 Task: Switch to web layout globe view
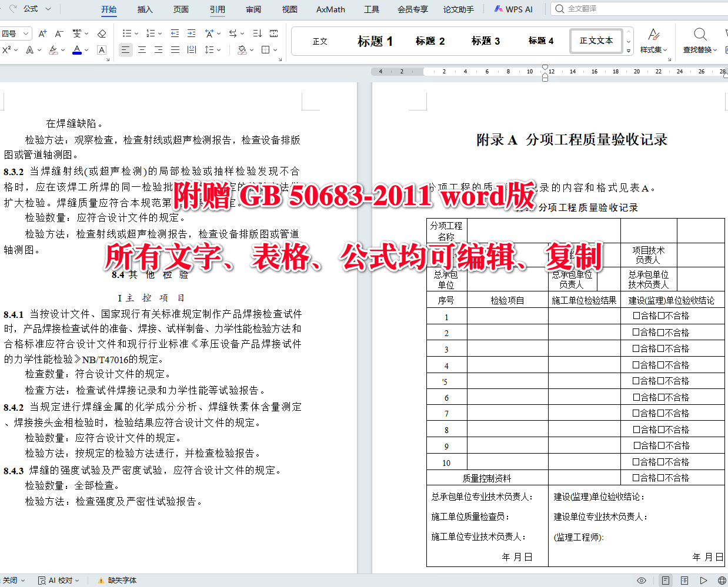(x=722, y=581)
